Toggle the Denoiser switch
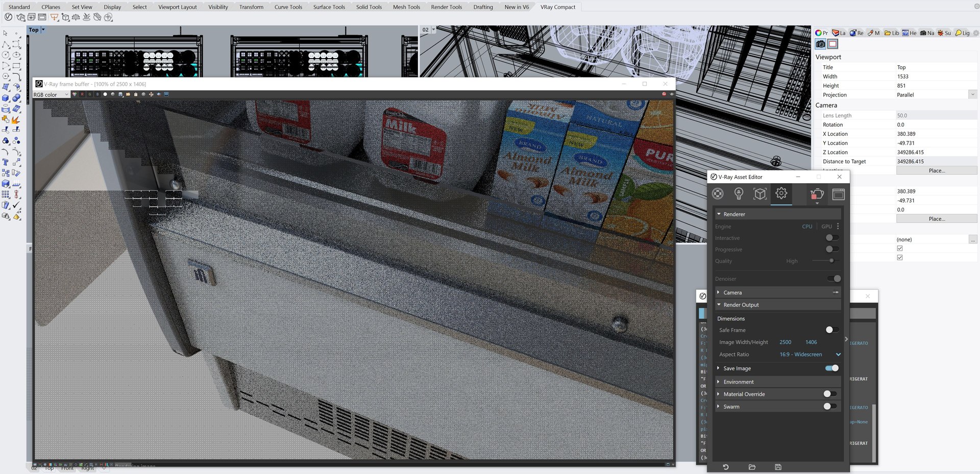 click(834, 279)
